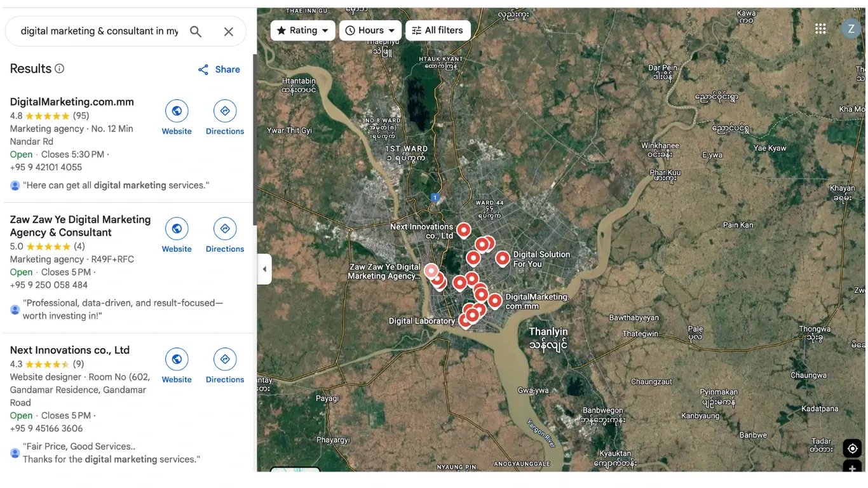The height and width of the screenshot is (488, 868).
Task: Open the Zaw Zaw Ye agency website
Action: (x=177, y=235)
